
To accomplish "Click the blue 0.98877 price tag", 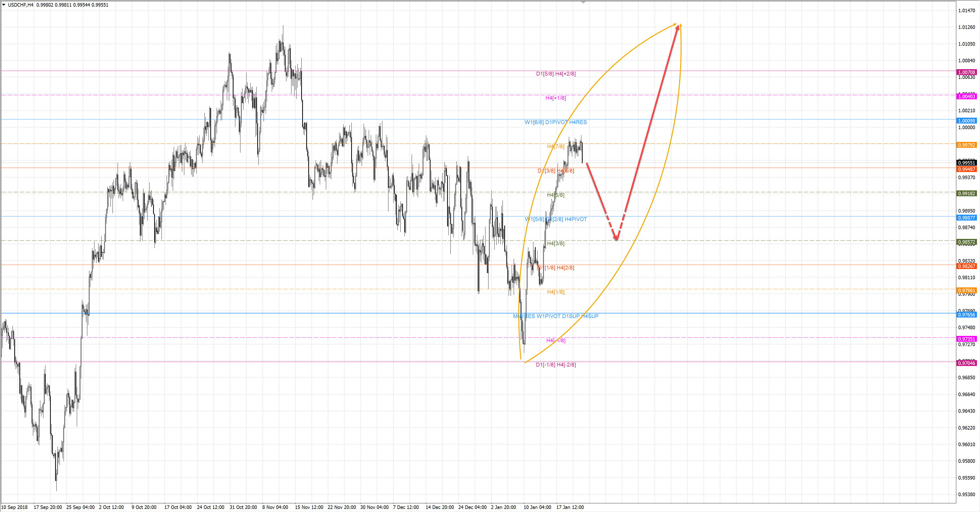I will point(966,217).
